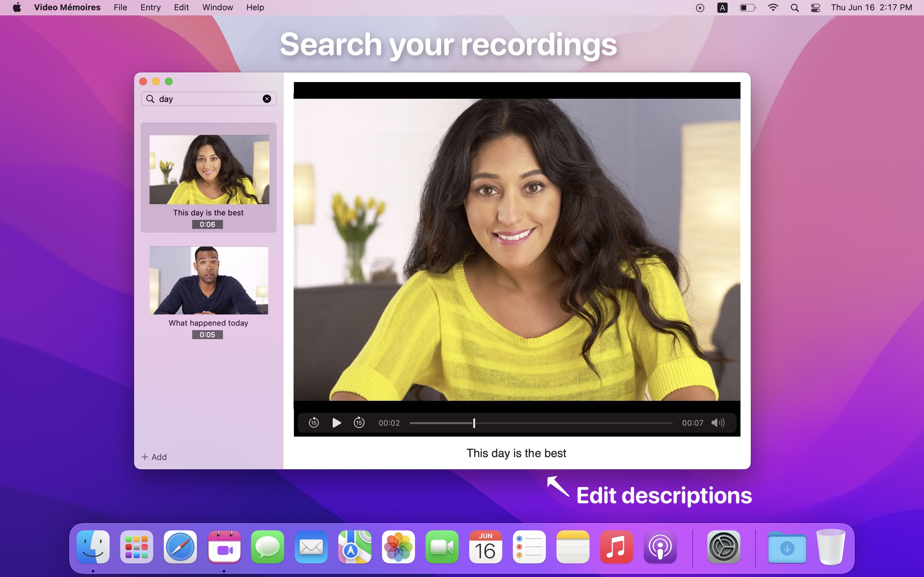Open Spotlight search in the menu bar

(x=795, y=8)
